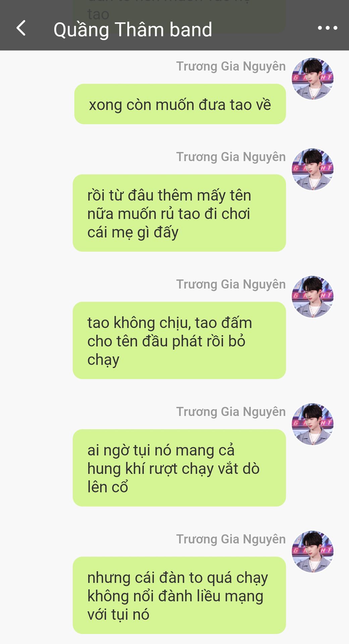Open the three-dot more options menu
Image resolution: width=349 pixels, height=644 pixels.
tap(327, 28)
